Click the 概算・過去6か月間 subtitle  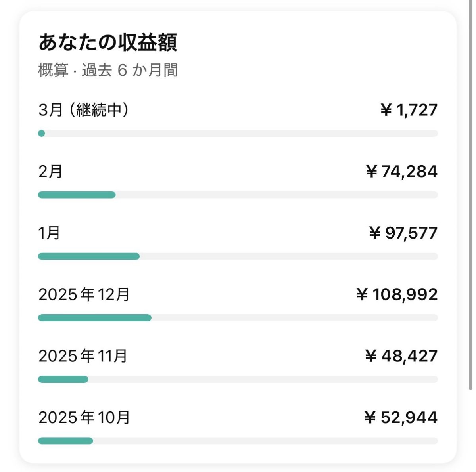click(108, 70)
